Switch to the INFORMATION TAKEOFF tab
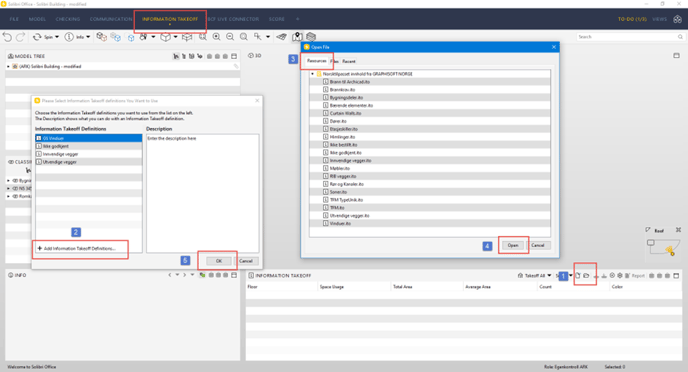Viewport: 688px width, 372px height. [170, 19]
